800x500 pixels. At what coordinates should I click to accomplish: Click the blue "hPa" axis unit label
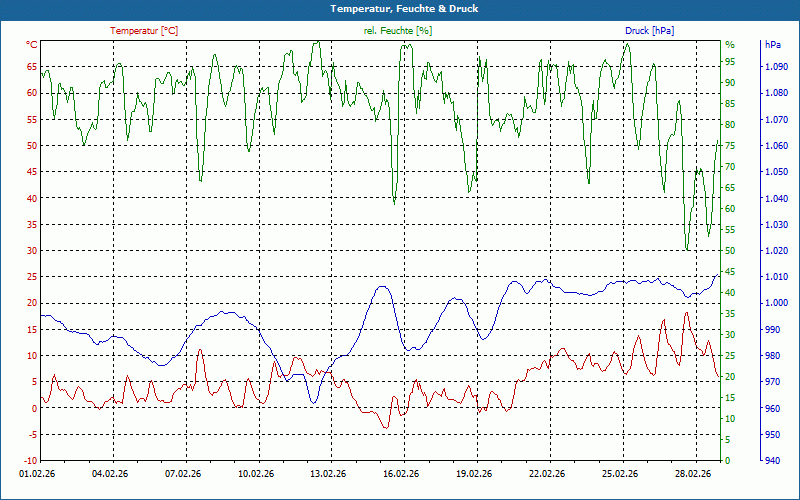click(773, 45)
